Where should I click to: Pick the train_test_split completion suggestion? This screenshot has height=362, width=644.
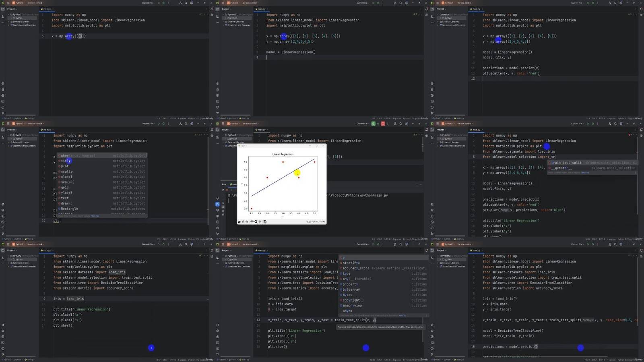click(x=592, y=163)
